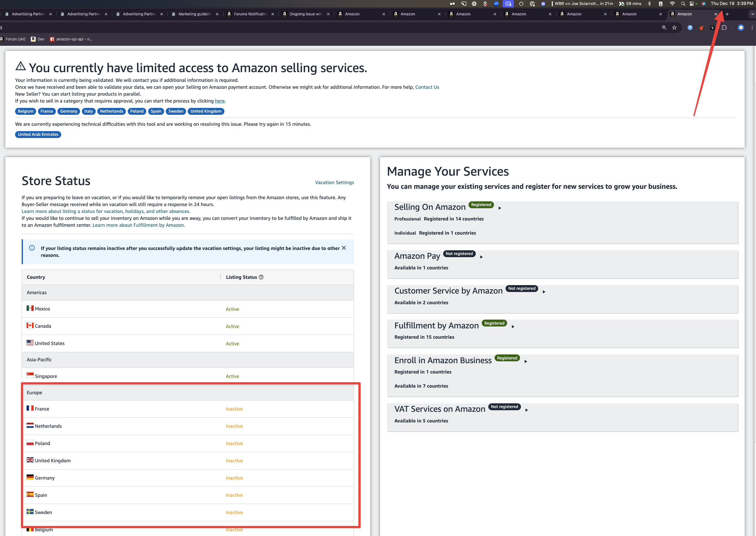Select the Germany marketplace pill
The image size is (756, 536).
point(69,111)
